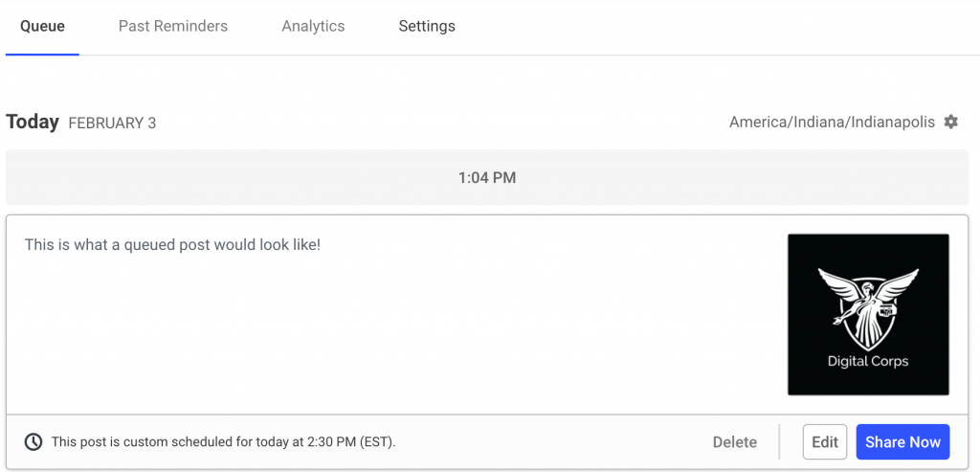980x472 pixels.
Task: Click the queued post text
Action: (172, 245)
